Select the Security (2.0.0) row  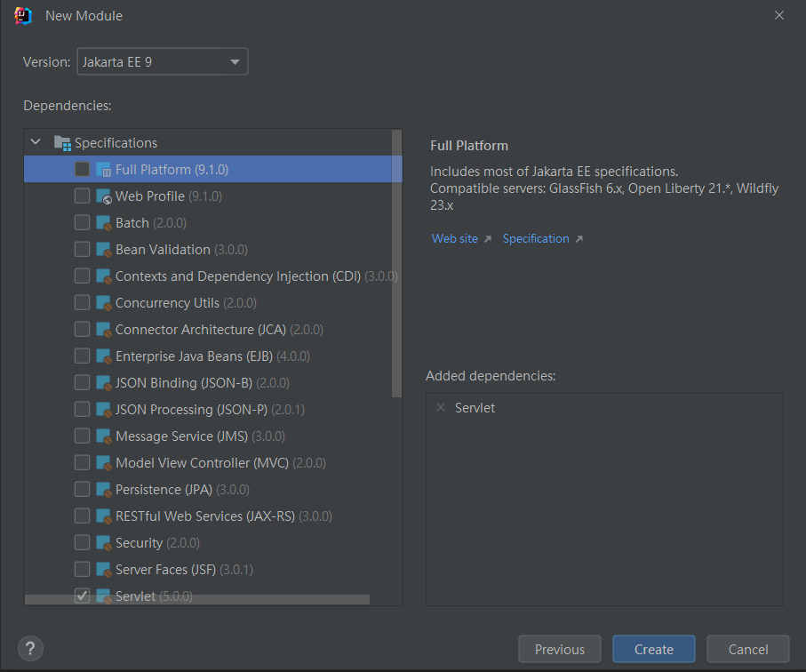tap(212, 543)
